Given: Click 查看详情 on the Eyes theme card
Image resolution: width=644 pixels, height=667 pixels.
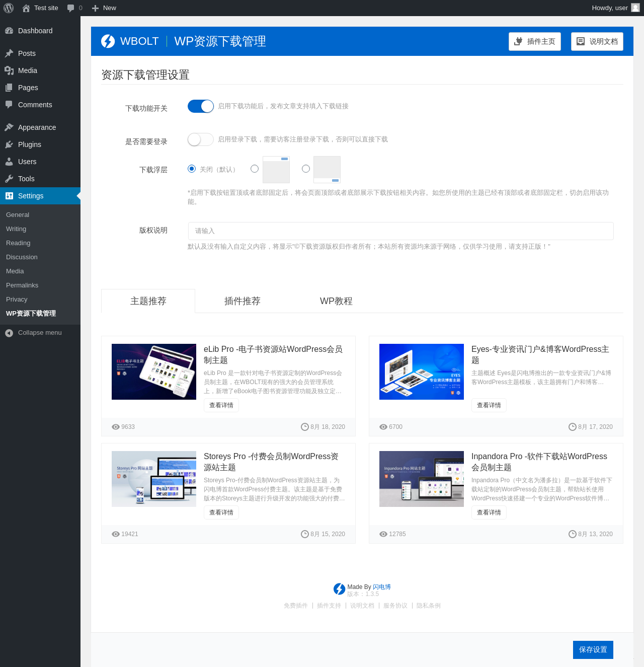Looking at the screenshot, I should (x=489, y=405).
